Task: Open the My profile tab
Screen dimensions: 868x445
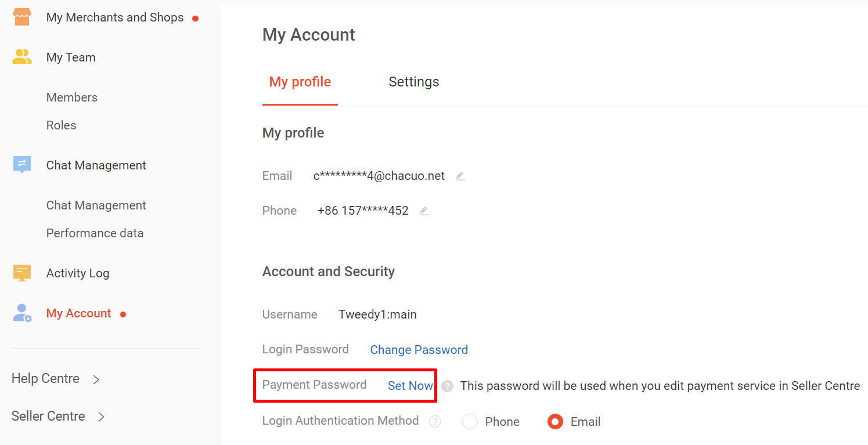Action: click(300, 82)
